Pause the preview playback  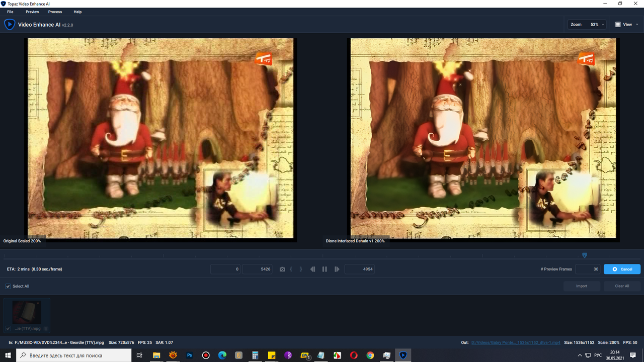click(x=325, y=269)
